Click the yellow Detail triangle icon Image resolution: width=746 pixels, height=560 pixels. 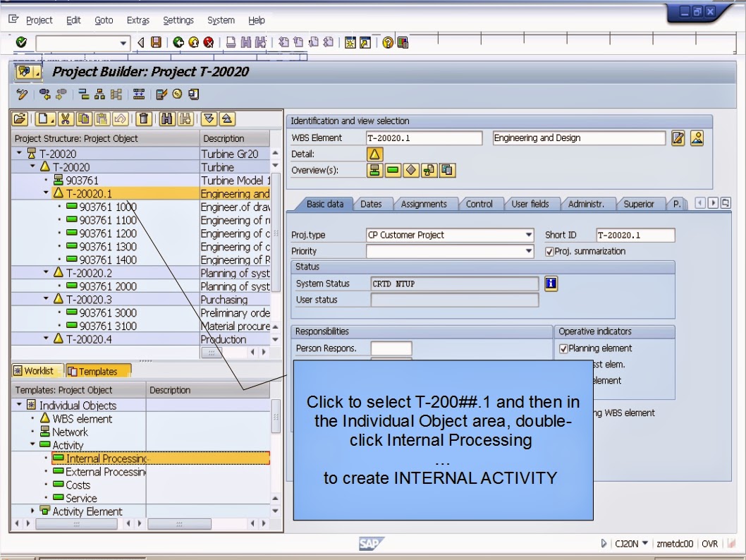pos(374,153)
